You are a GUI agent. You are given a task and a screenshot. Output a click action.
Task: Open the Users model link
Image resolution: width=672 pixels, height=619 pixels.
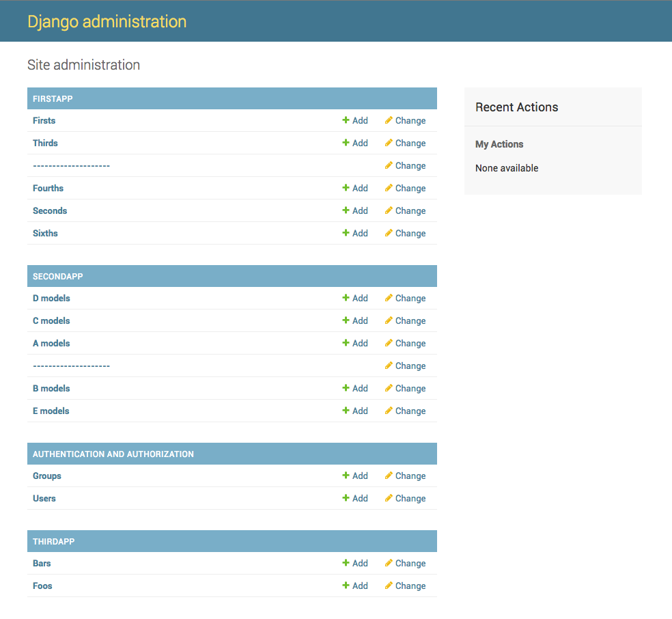[x=44, y=498]
